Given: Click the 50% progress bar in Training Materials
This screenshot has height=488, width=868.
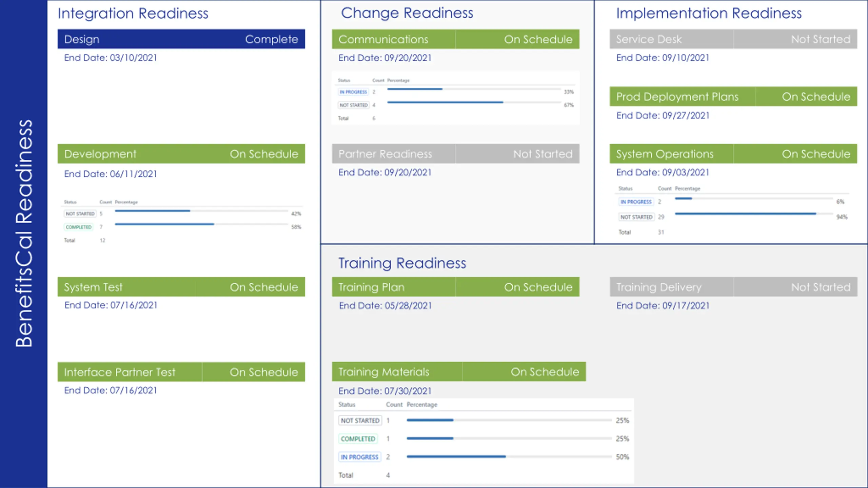Looking at the screenshot, I should 509,456.
